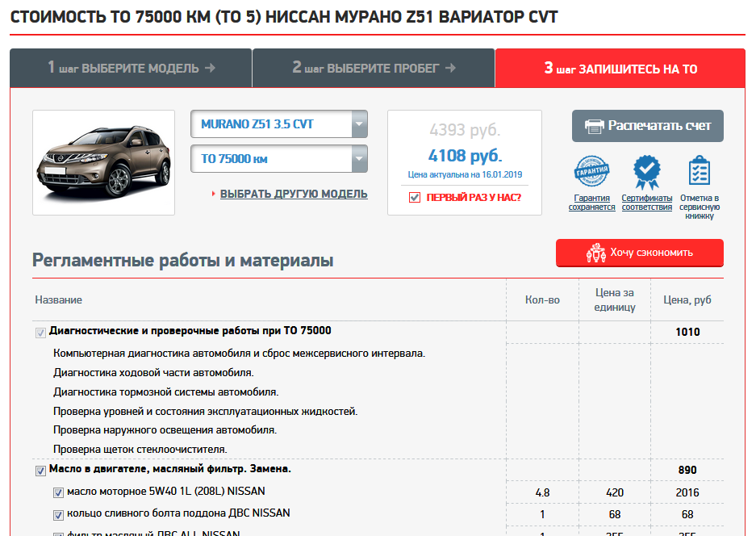
Task: Click the service book clipboard icon
Action: [699, 170]
